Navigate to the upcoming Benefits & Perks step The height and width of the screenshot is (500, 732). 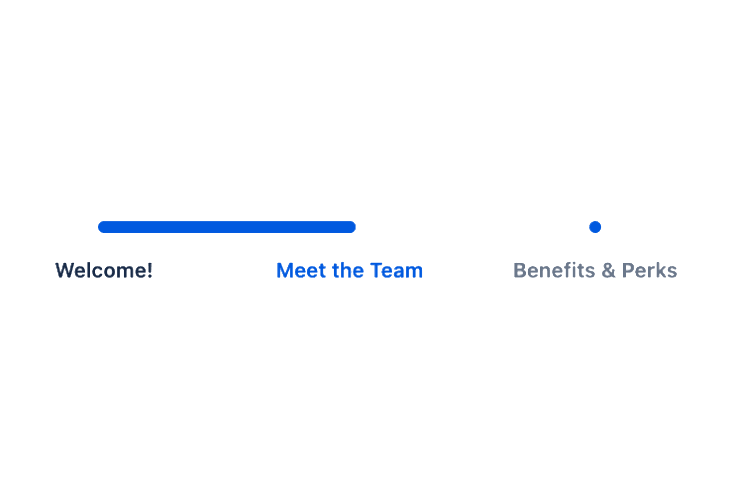595,270
